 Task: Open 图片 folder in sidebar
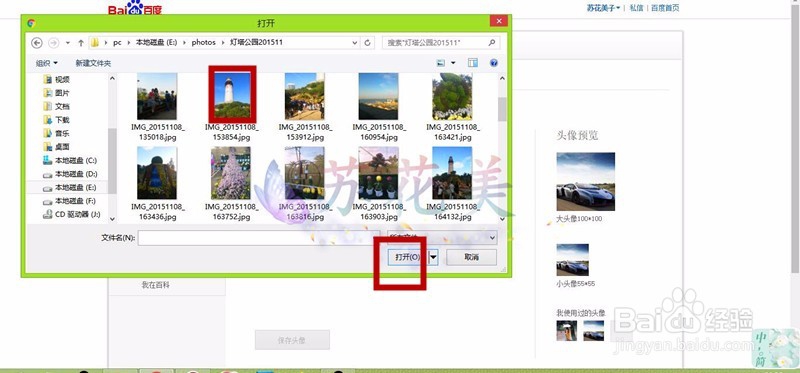57,93
